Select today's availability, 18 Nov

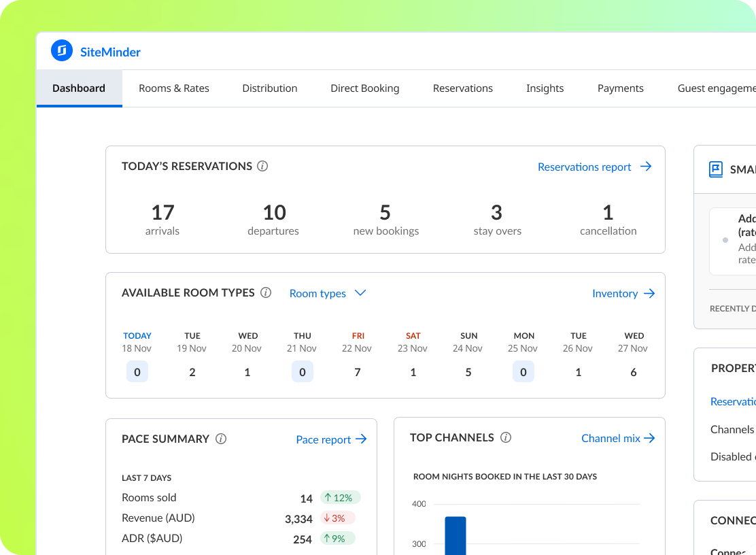click(137, 372)
